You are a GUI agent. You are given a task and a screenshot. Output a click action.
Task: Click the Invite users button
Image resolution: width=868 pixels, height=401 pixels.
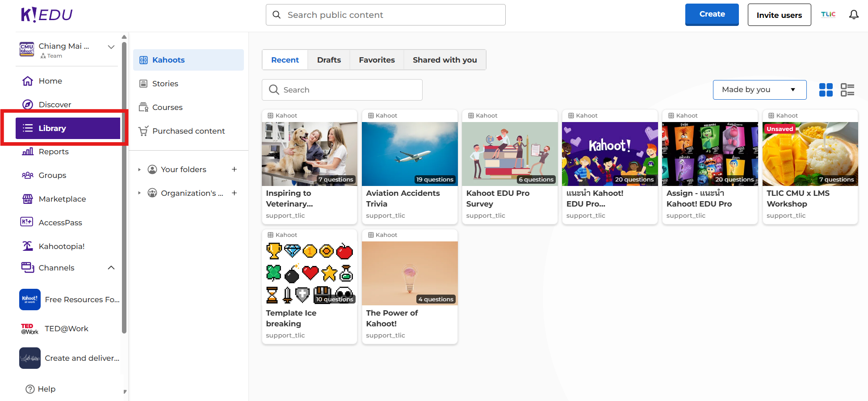[779, 15]
